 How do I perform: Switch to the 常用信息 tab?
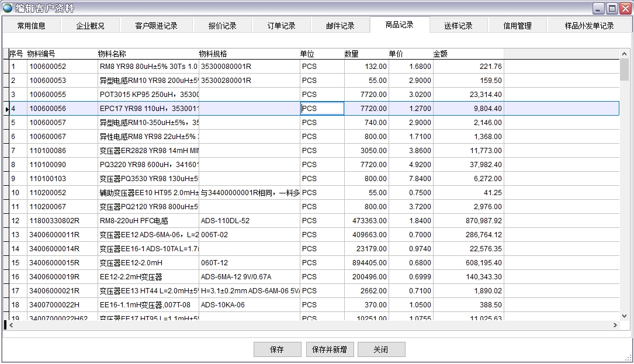(31, 26)
